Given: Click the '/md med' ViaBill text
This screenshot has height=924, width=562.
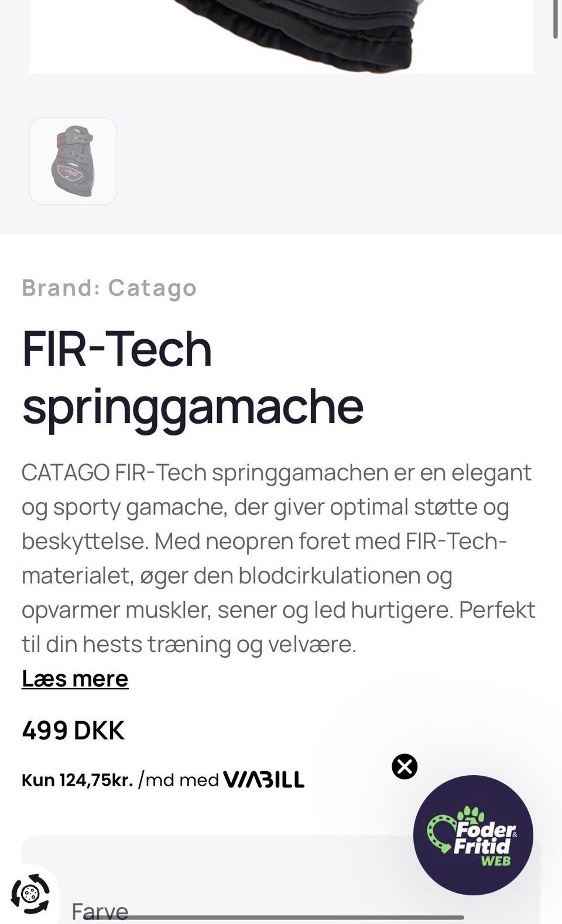Looking at the screenshot, I should 179,780.
